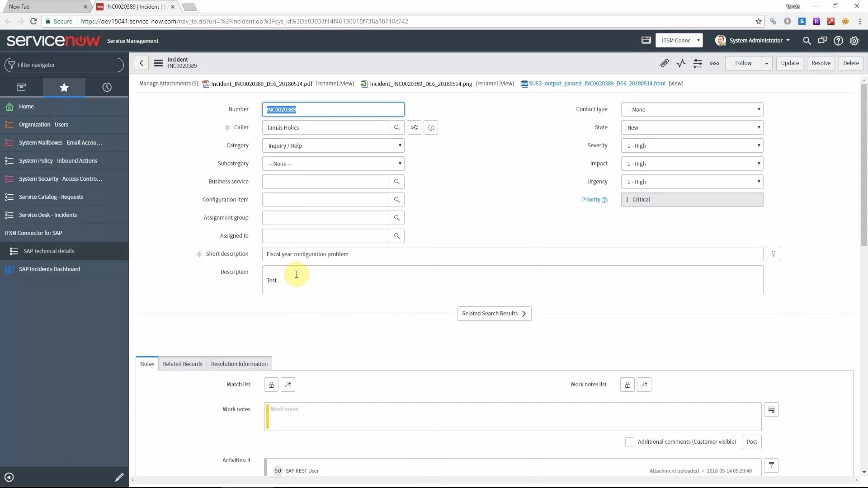Switch to the Resolution Information tab
868x488 pixels.
coord(239,363)
